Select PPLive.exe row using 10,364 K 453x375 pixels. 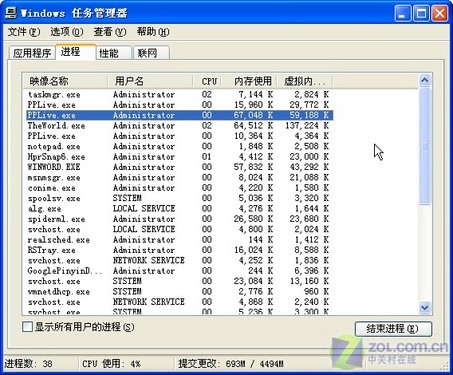179,136
